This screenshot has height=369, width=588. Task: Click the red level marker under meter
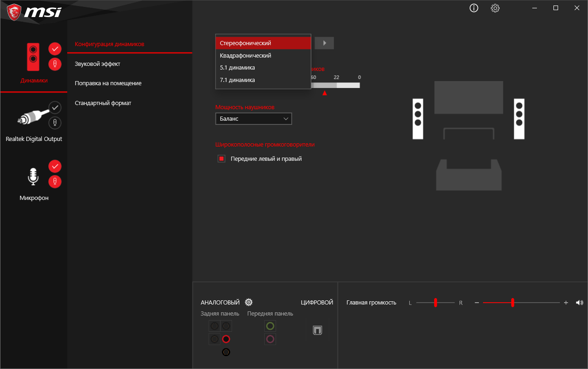pos(325,93)
